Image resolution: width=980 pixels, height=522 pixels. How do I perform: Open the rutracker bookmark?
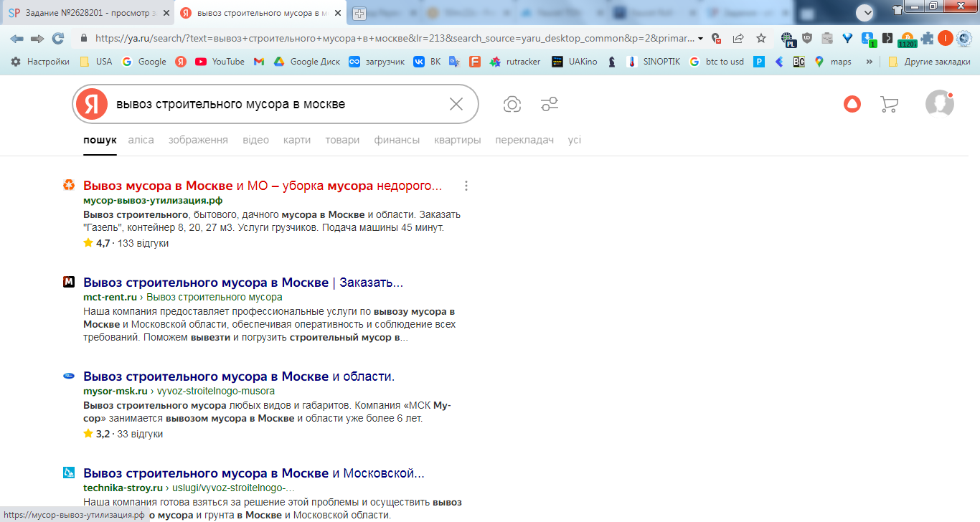tap(515, 62)
